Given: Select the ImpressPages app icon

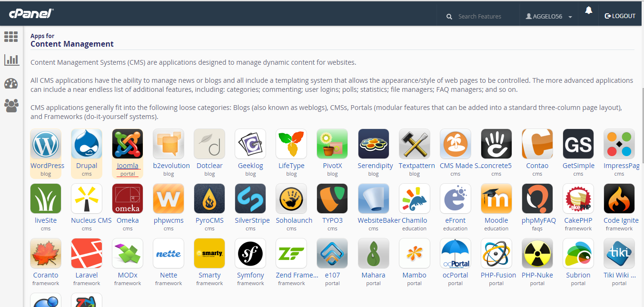Looking at the screenshot, I should (619, 144).
